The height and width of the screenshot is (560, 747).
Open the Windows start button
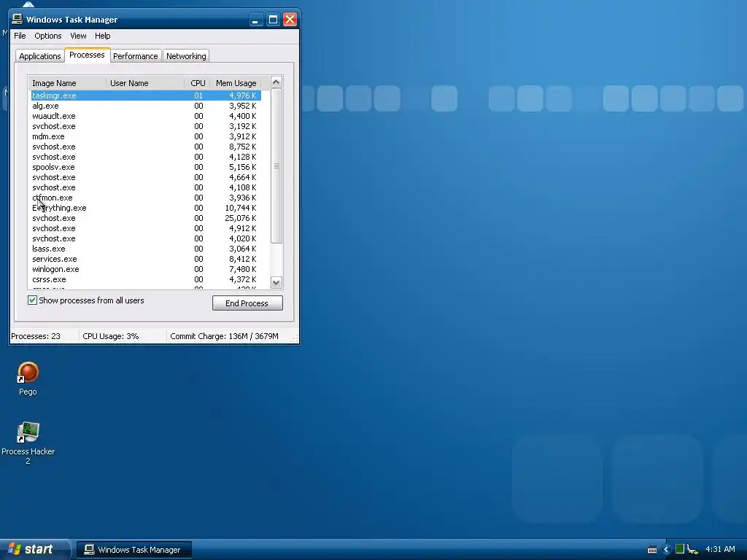click(x=35, y=549)
